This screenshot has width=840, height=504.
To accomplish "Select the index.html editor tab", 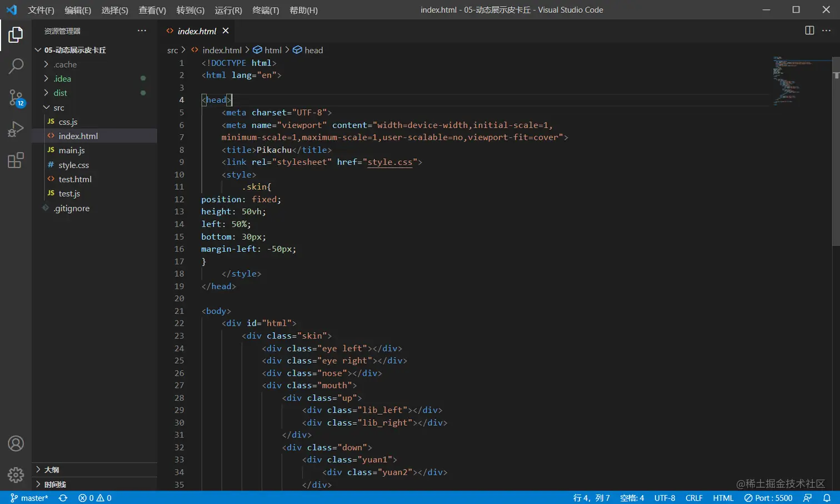I will pos(197,31).
